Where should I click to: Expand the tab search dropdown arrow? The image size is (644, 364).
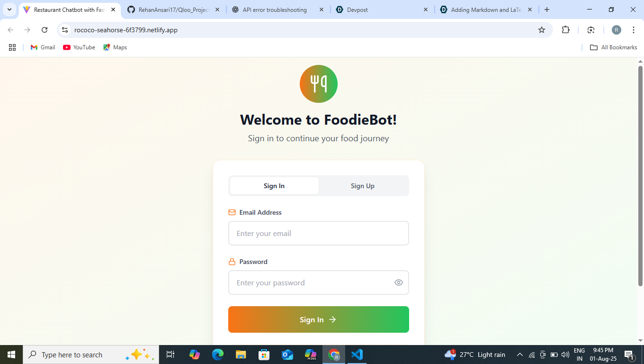click(x=9, y=9)
